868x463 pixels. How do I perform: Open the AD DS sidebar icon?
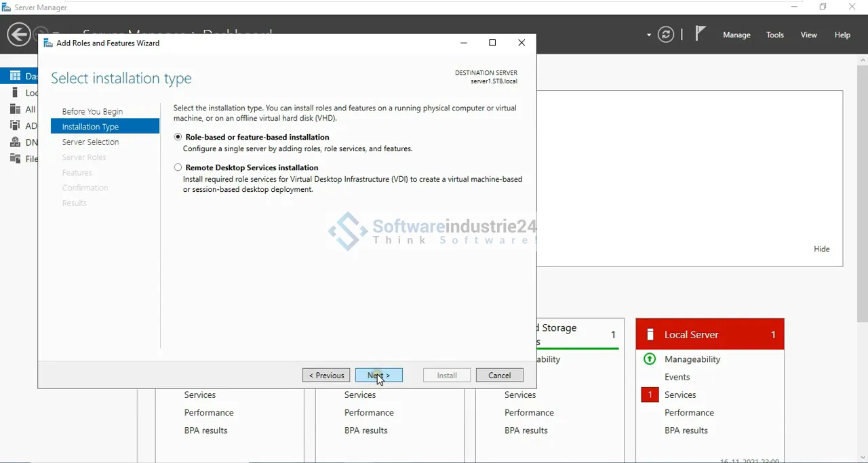point(15,125)
